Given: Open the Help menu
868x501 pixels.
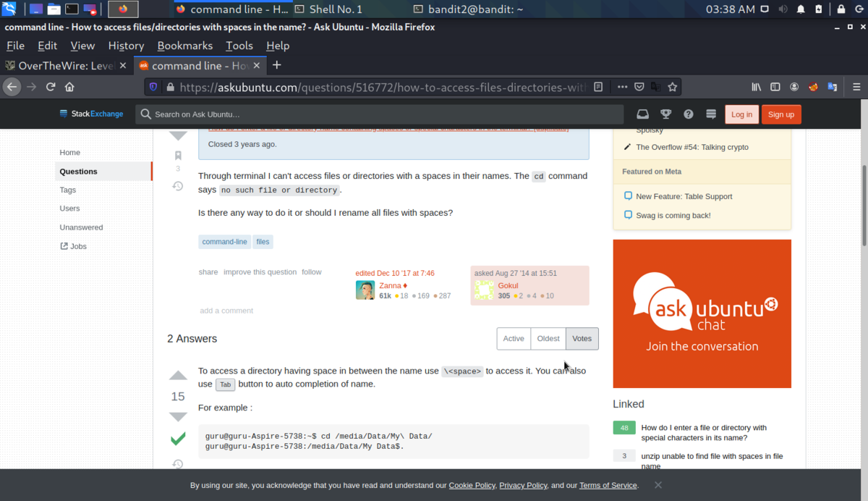Looking at the screenshot, I should pyautogui.click(x=278, y=46).
